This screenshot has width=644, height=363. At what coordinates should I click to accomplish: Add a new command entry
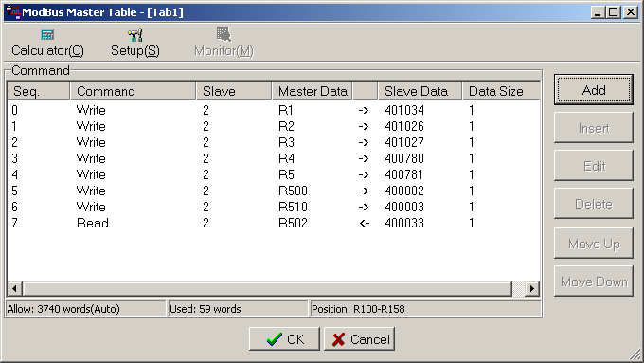tap(594, 90)
